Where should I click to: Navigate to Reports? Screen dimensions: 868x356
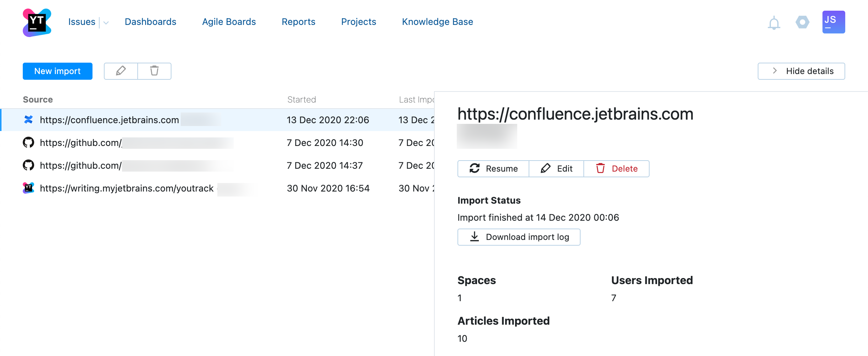(298, 22)
